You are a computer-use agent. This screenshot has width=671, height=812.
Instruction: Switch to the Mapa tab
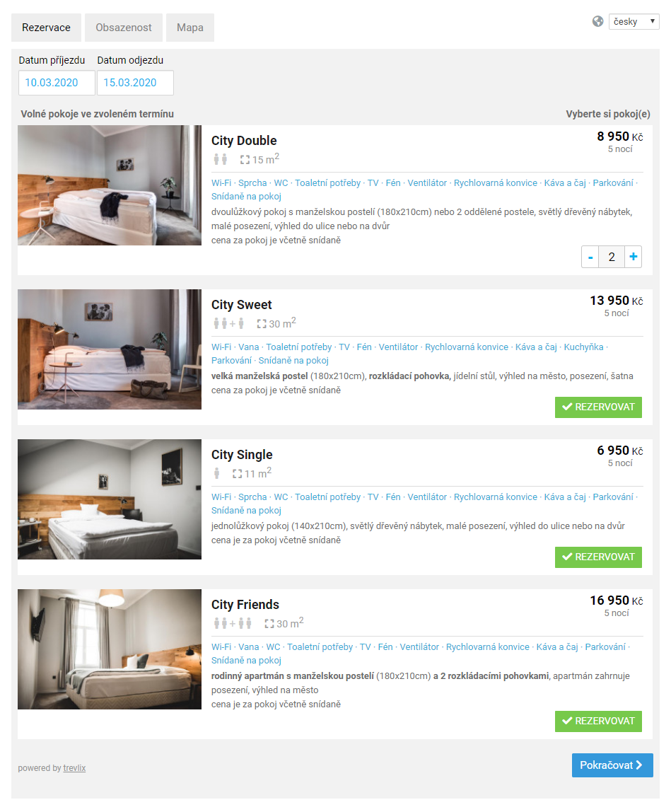pos(190,28)
